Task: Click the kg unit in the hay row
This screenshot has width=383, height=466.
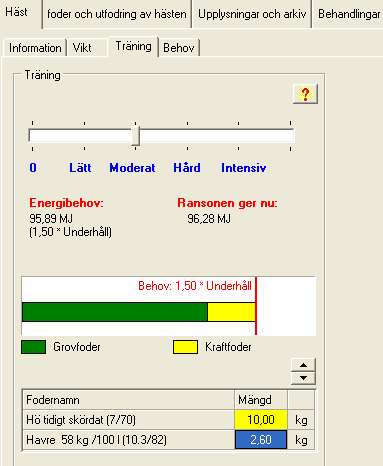Action: pyautogui.click(x=301, y=420)
